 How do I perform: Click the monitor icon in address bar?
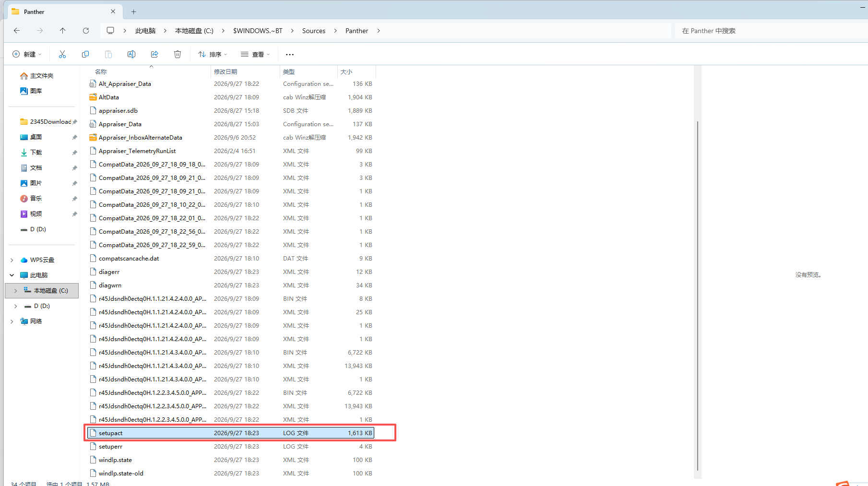click(110, 31)
